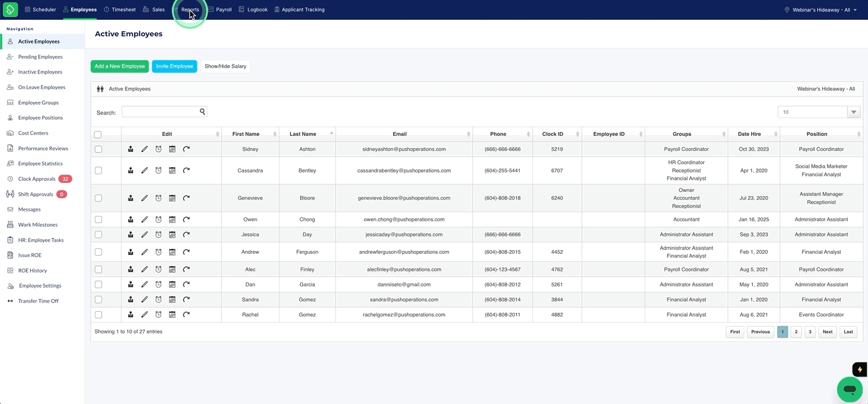Check Dan Garcia's row checkbox
This screenshot has height=404, width=868.
(98, 285)
